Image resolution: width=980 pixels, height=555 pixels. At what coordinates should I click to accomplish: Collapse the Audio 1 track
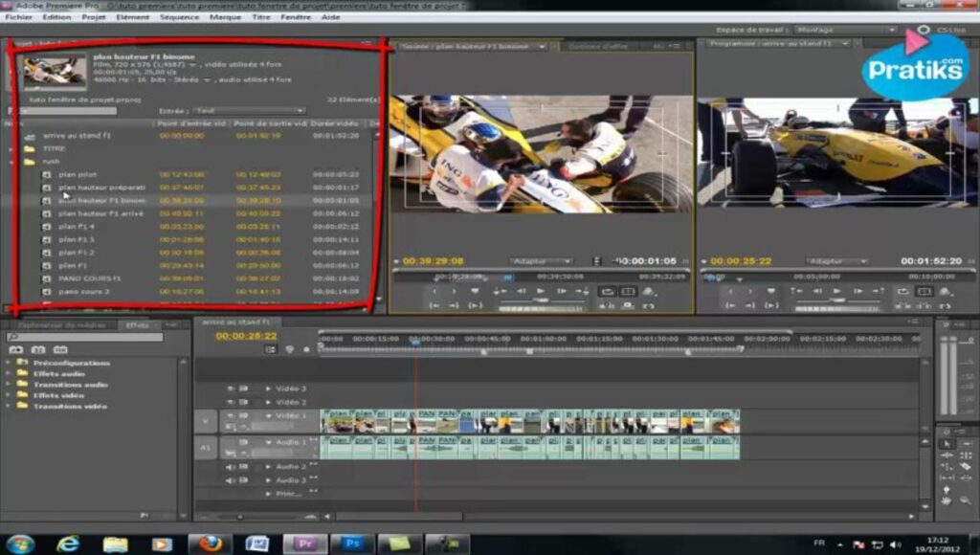(x=269, y=442)
